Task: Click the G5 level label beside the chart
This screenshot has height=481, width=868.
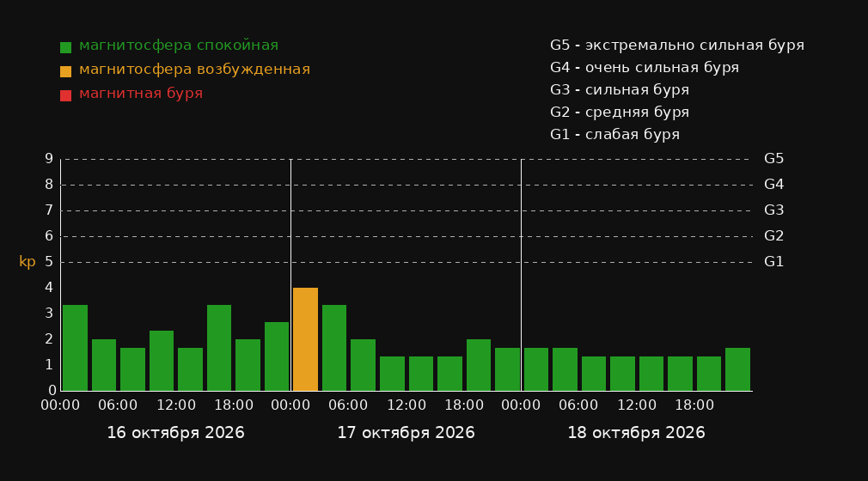Action: [x=773, y=159]
